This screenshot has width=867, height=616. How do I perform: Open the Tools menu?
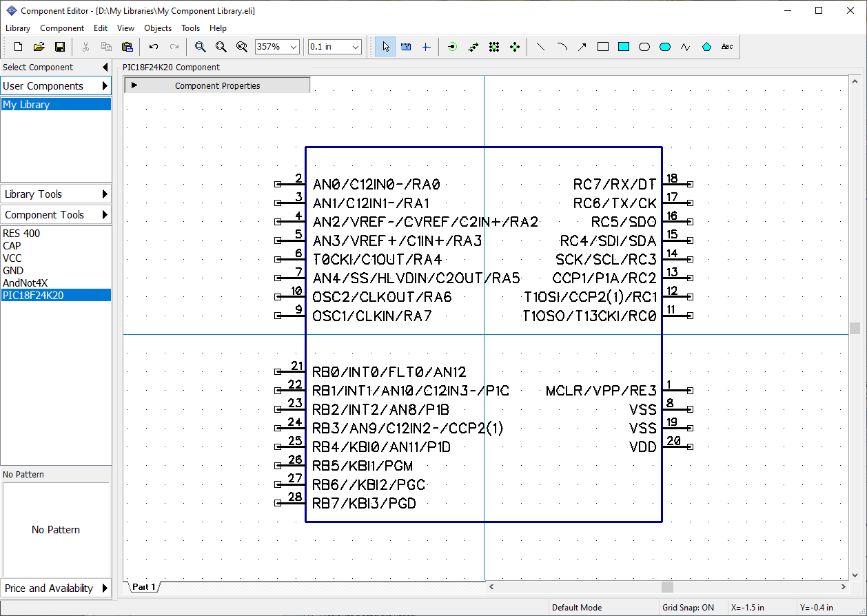pos(191,28)
